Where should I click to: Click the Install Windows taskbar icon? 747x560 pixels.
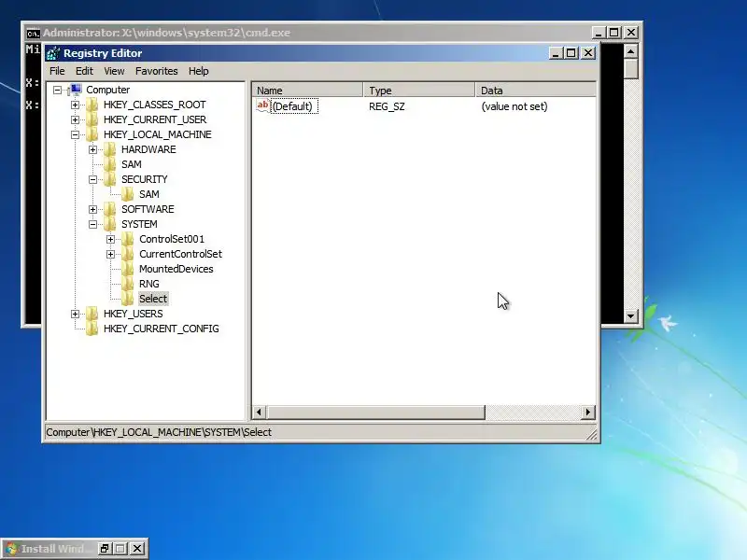click(x=11, y=549)
